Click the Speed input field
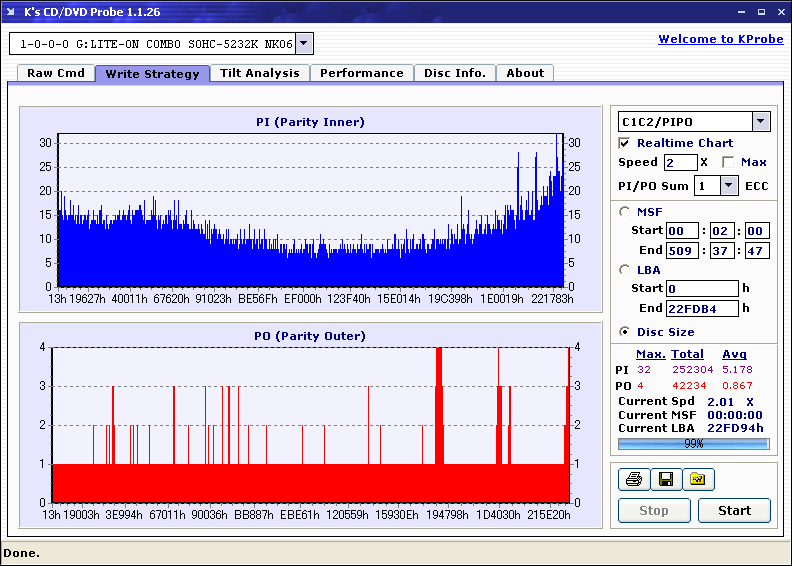The height and width of the screenshot is (566, 792). [680, 162]
